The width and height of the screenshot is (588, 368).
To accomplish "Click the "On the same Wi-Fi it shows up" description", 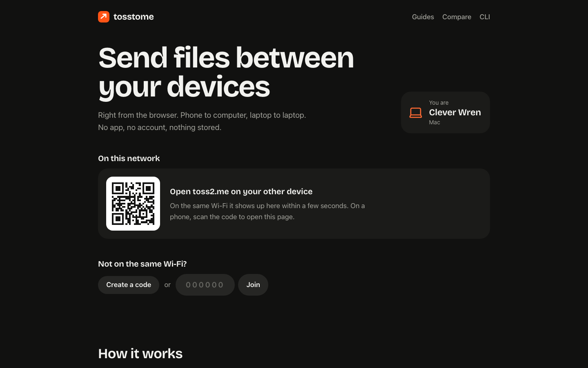I will [x=267, y=211].
